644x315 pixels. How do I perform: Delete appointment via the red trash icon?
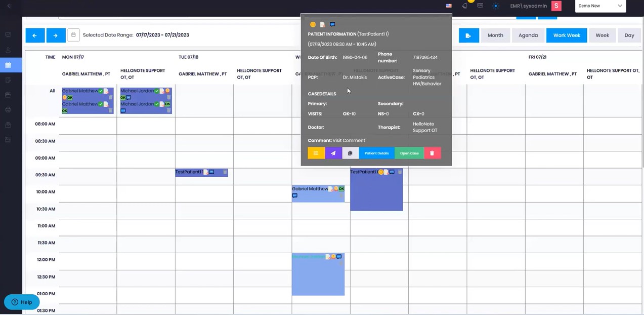coord(432,153)
